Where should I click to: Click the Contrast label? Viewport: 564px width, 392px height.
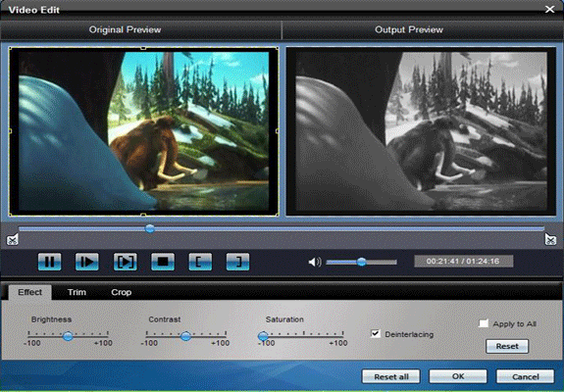click(x=165, y=319)
